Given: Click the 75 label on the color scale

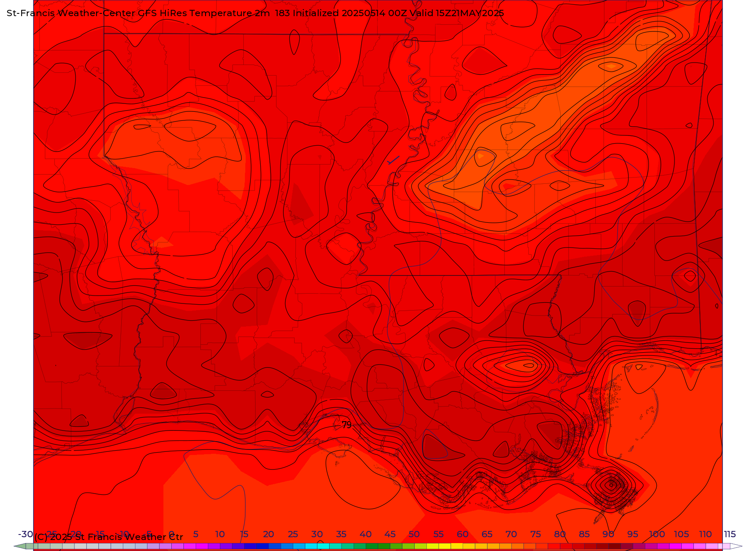Looking at the screenshot, I should coord(535,534).
